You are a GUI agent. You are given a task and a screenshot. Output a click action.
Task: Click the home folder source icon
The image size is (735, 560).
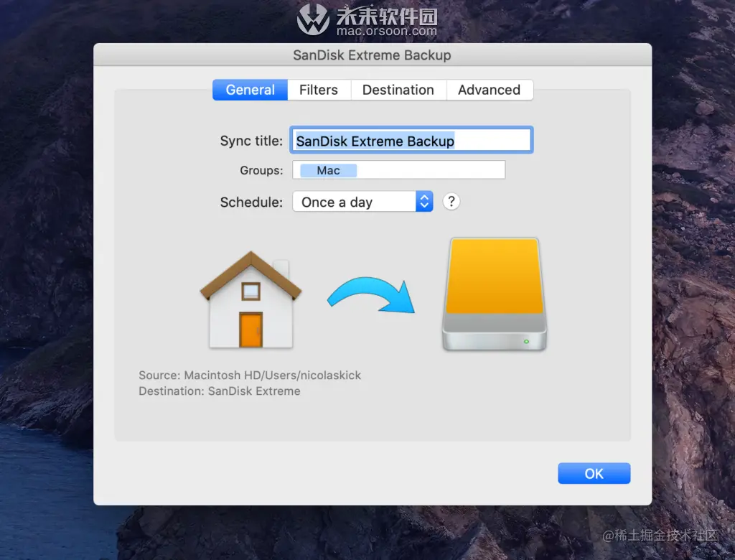pos(251,299)
